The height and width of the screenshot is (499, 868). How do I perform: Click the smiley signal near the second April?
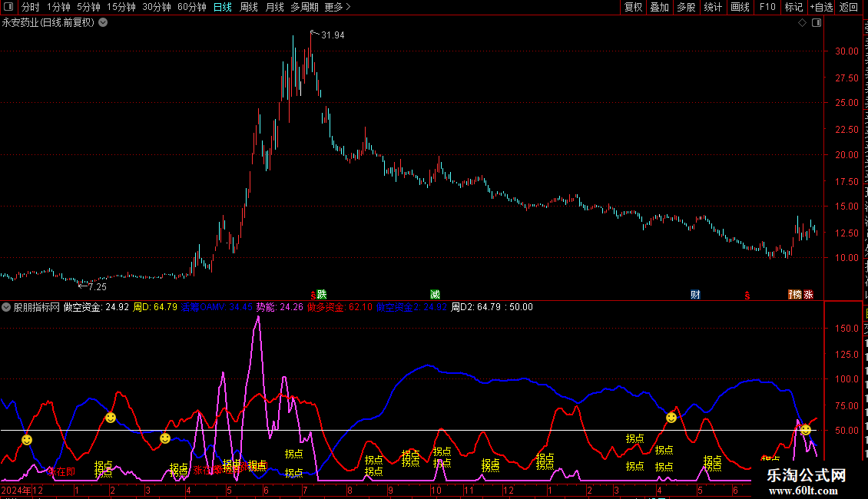[671, 417]
